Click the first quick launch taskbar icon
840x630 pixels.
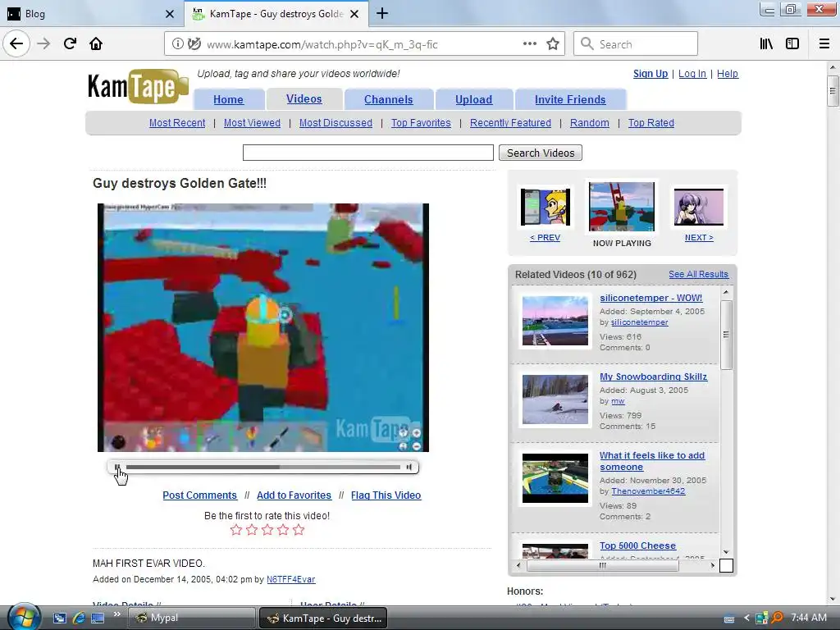(x=59, y=618)
